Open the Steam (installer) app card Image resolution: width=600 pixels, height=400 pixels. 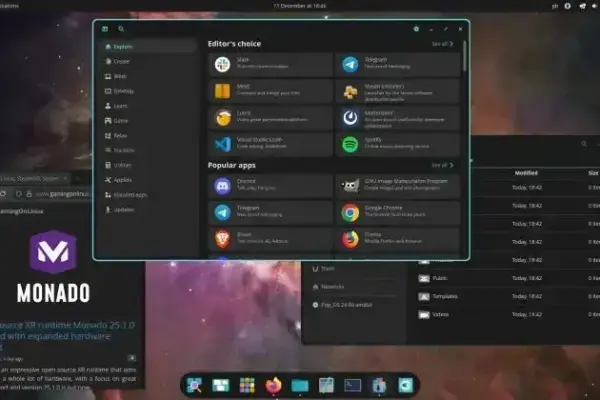coord(398,91)
